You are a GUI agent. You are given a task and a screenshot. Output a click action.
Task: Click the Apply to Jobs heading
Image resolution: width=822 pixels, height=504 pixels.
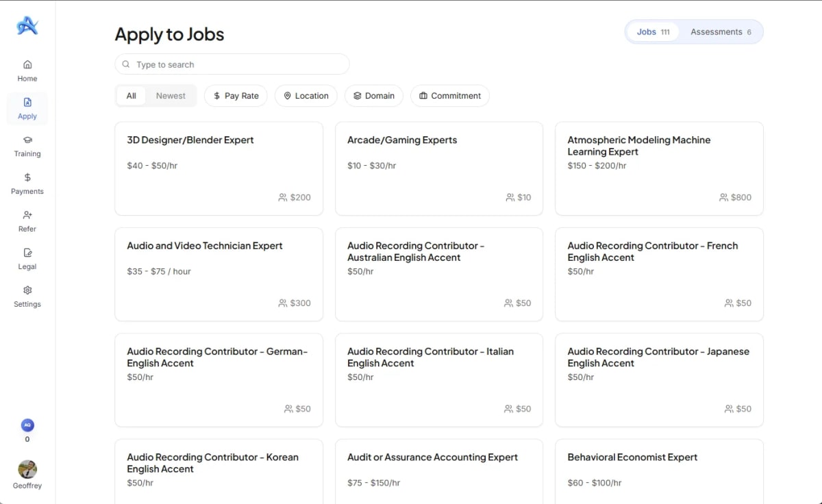(x=169, y=34)
